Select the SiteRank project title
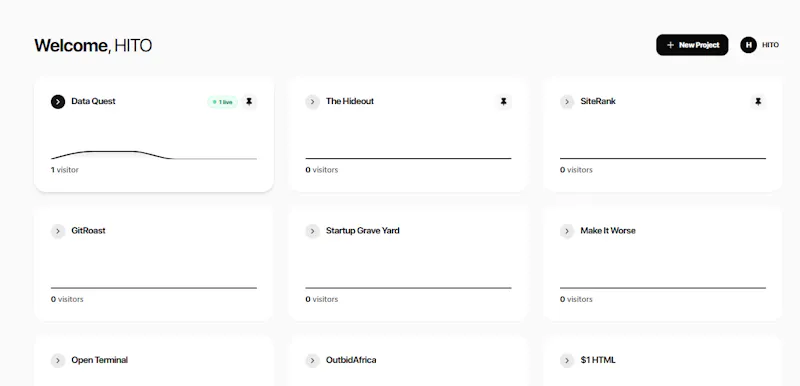The height and width of the screenshot is (386, 800). point(598,101)
